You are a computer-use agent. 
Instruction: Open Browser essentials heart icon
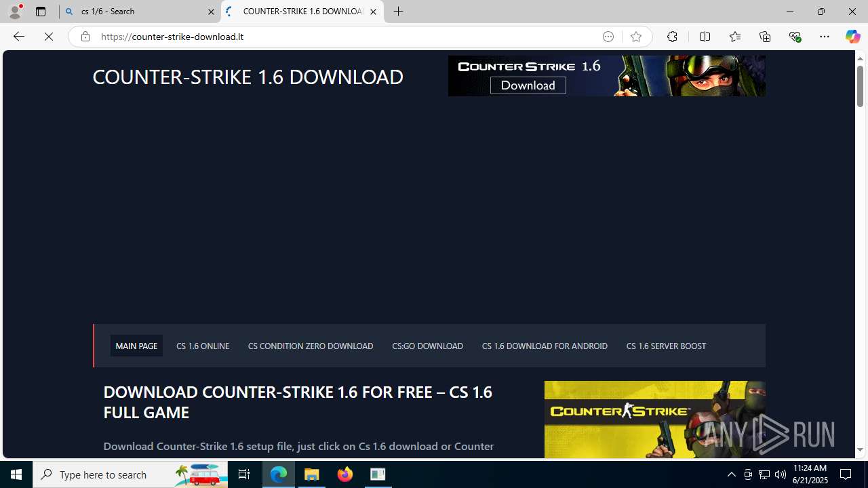pyautogui.click(x=795, y=37)
